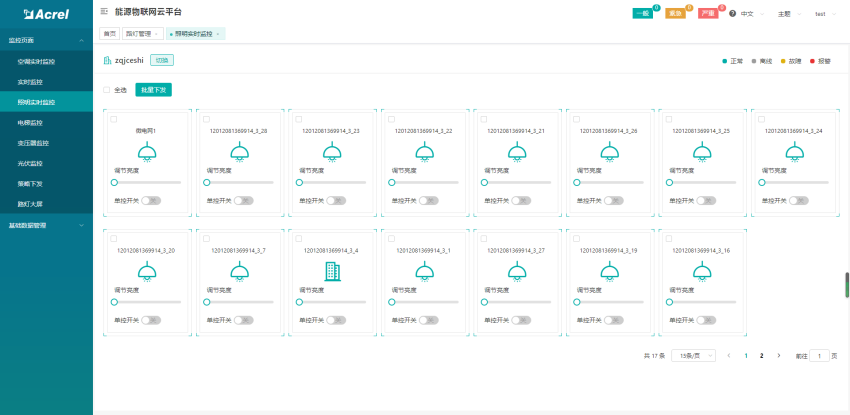Toggle 单控开关 switch for 微电网1
The height and width of the screenshot is (415, 850).
pyautogui.click(x=150, y=200)
